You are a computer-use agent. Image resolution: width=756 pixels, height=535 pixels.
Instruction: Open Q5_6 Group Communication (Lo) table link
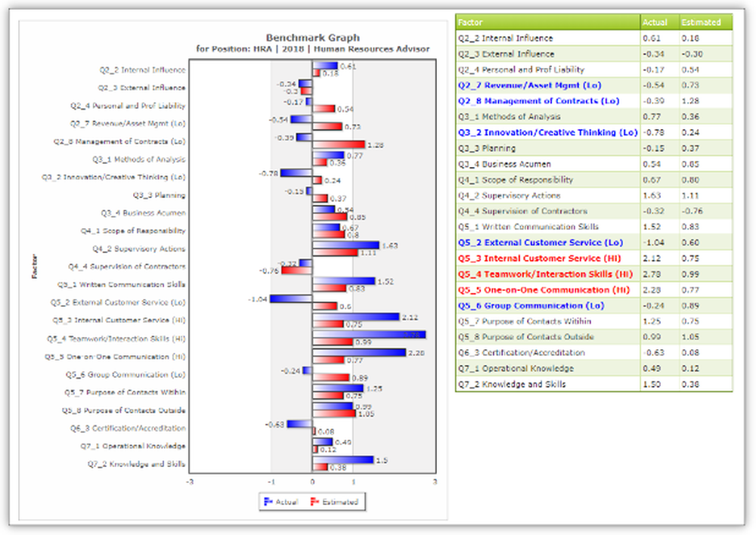point(531,305)
